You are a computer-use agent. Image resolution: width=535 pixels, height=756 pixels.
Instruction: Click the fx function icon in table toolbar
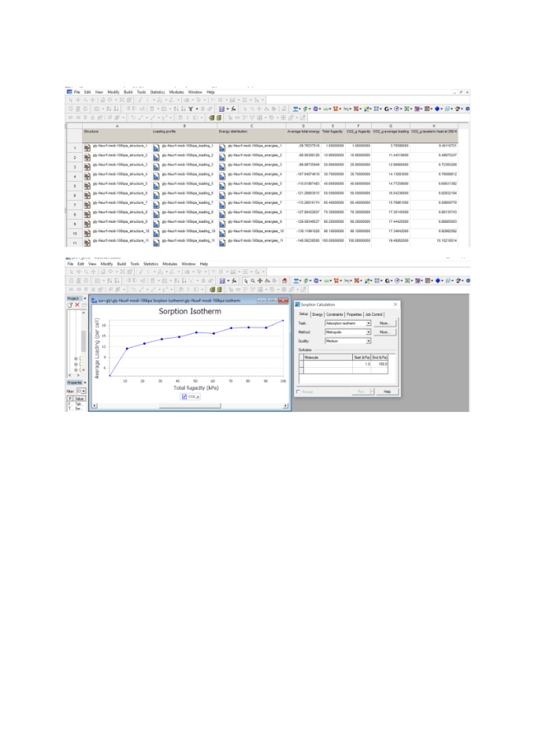[234, 109]
